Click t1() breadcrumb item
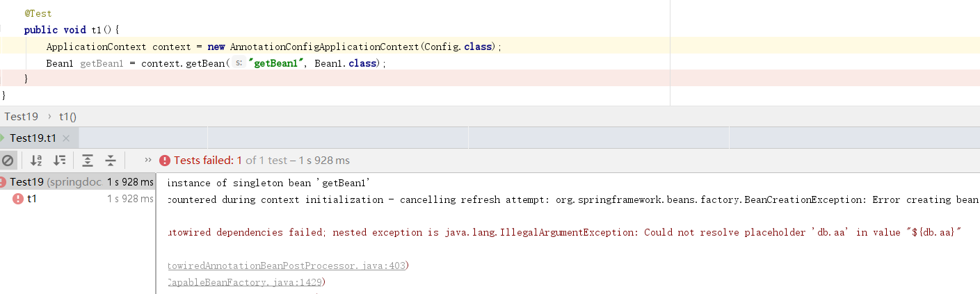The image size is (980, 294). click(x=67, y=117)
